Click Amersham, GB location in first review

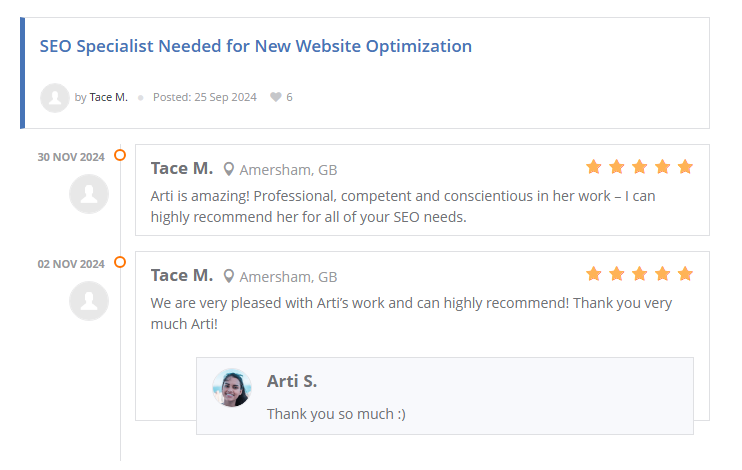coord(288,169)
